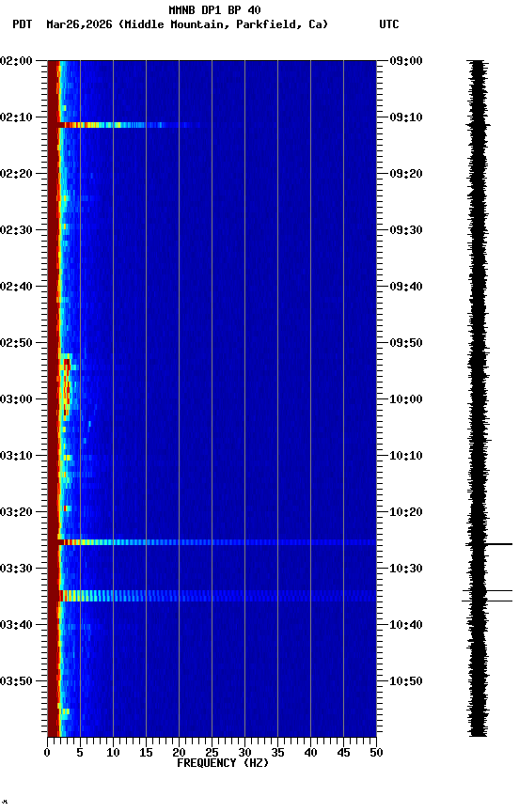Click the '03:00' PDT time label
Image resolution: width=519 pixels, height=812 pixels.
(16, 399)
